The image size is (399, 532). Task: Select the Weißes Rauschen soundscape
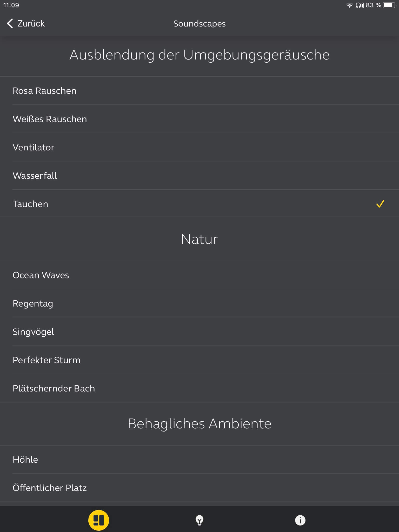click(50, 119)
